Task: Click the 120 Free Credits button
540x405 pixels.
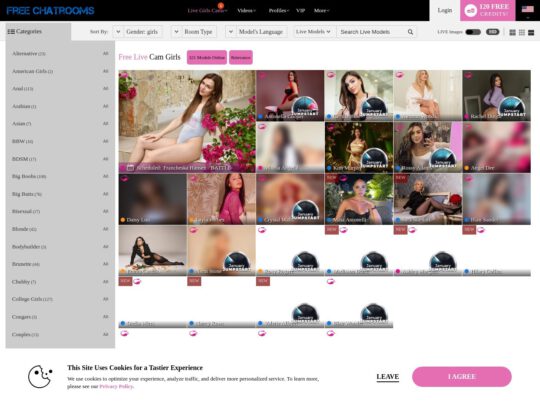Action: coord(488,10)
